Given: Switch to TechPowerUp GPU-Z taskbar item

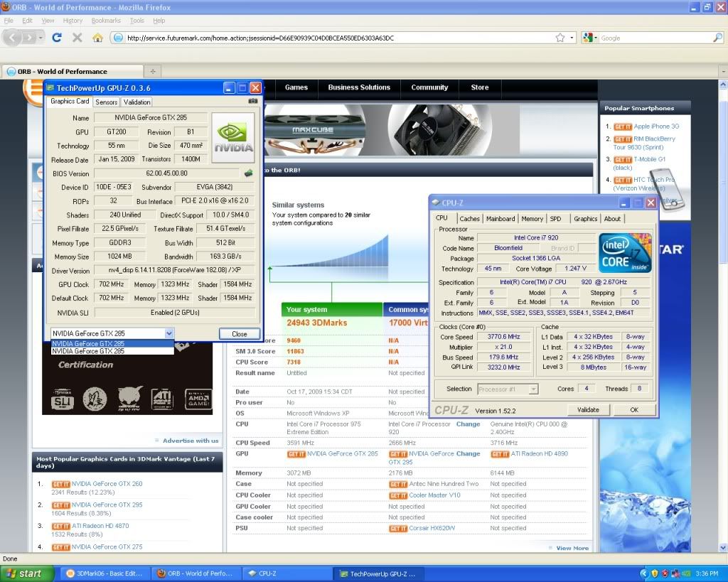Looking at the screenshot, I should click(378, 573).
